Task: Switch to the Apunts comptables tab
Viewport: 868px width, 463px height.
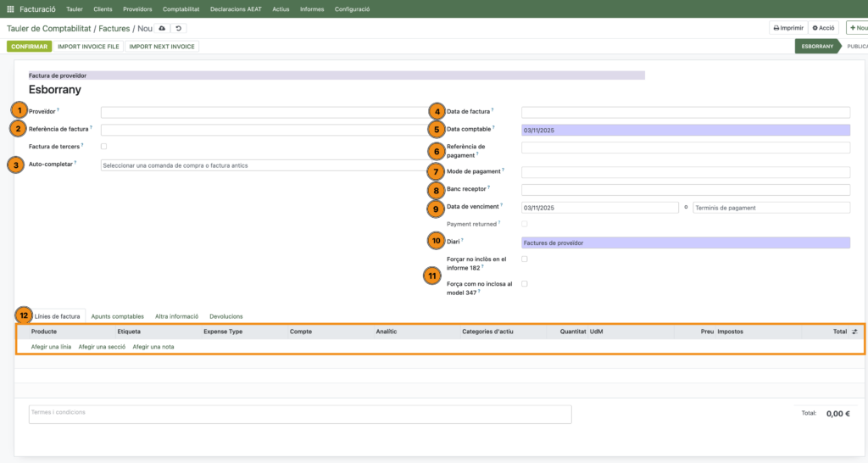Action: 117,315
